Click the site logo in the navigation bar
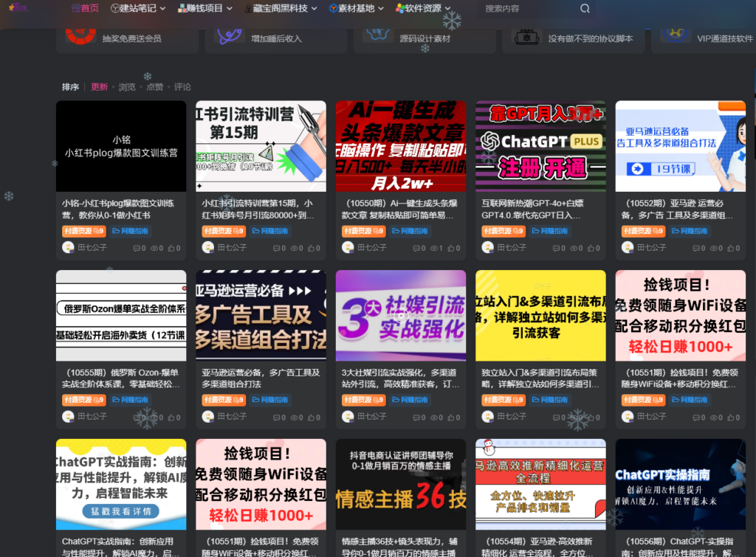 pyautogui.click(x=17, y=8)
